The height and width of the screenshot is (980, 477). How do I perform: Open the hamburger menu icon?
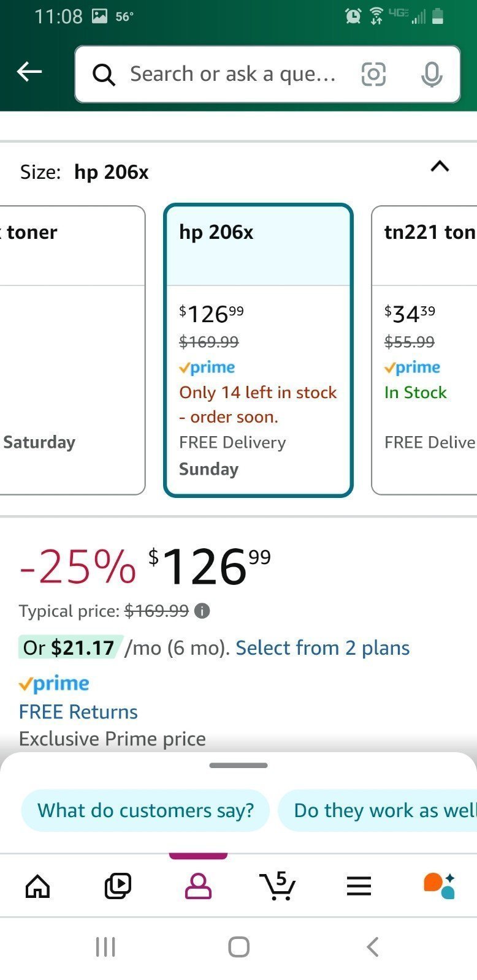(x=359, y=886)
